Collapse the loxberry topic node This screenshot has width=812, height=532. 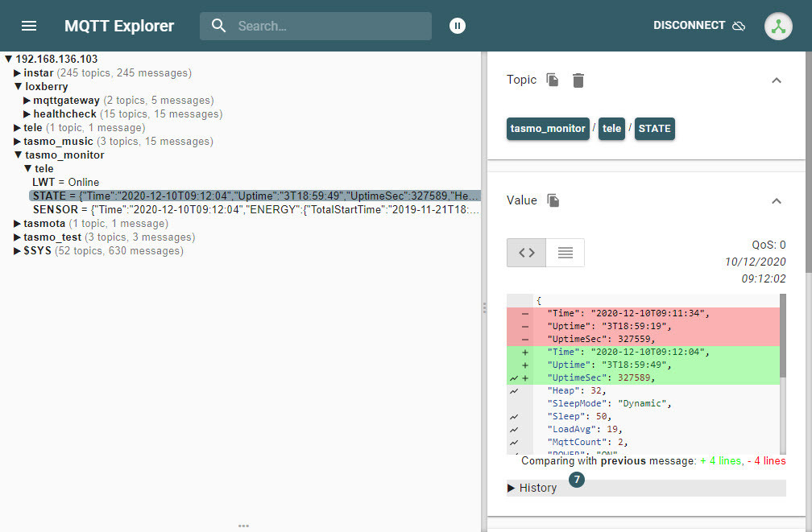[x=18, y=86]
